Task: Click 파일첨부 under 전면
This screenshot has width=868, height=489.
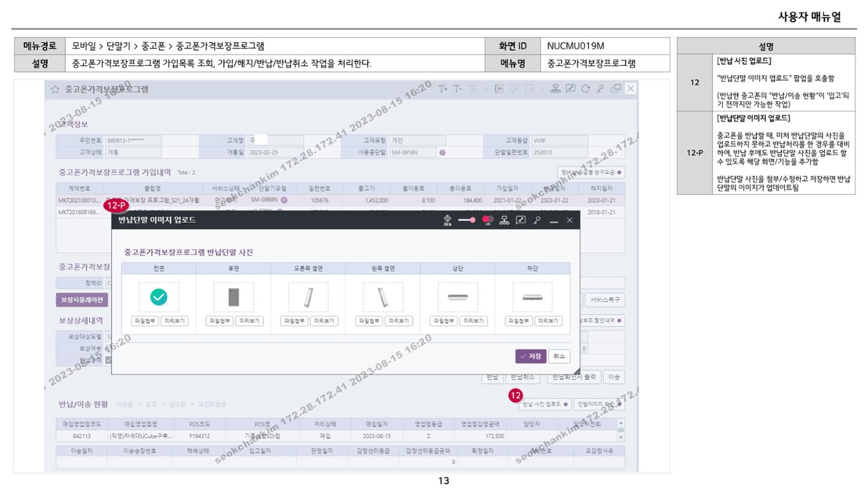Action: (144, 321)
